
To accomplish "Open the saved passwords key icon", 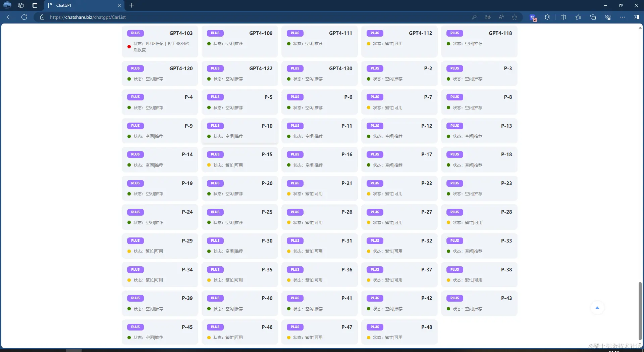I will (474, 17).
